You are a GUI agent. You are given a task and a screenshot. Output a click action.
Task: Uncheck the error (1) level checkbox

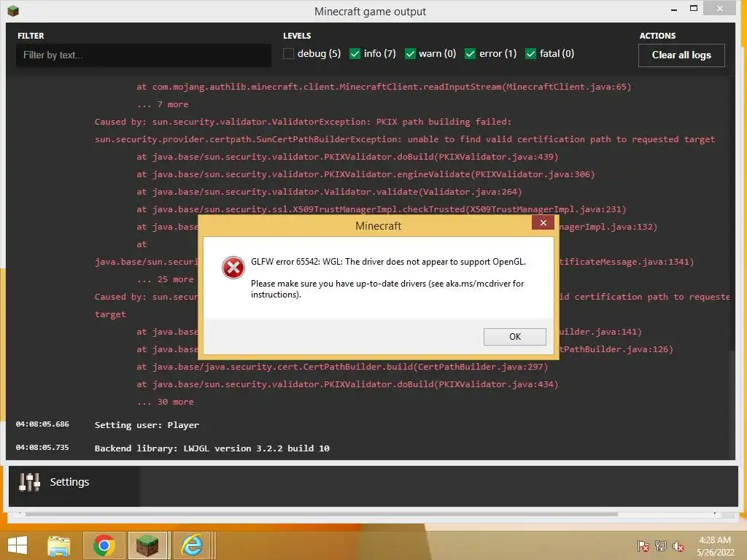click(x=470, y=54)
